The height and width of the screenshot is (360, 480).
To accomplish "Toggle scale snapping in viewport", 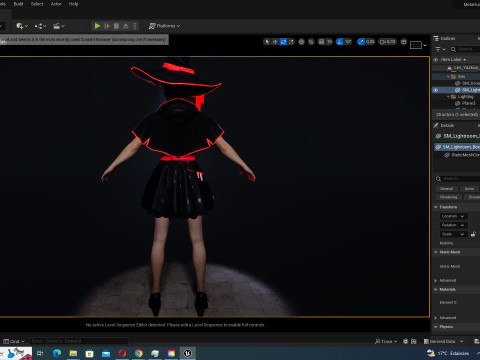I will [361, 42].
